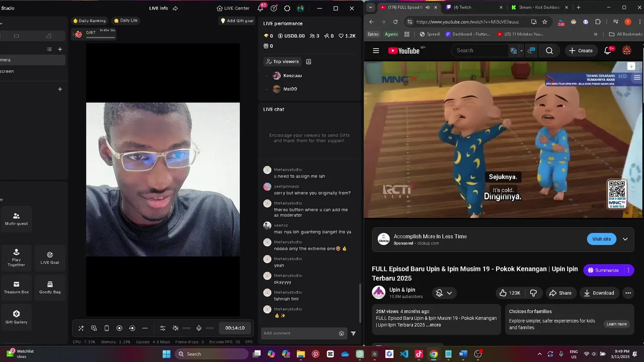Viewport: 644px width, 362px height.
Task: Dislike the Upin & Ipin video
Action: tap(533, 293)
